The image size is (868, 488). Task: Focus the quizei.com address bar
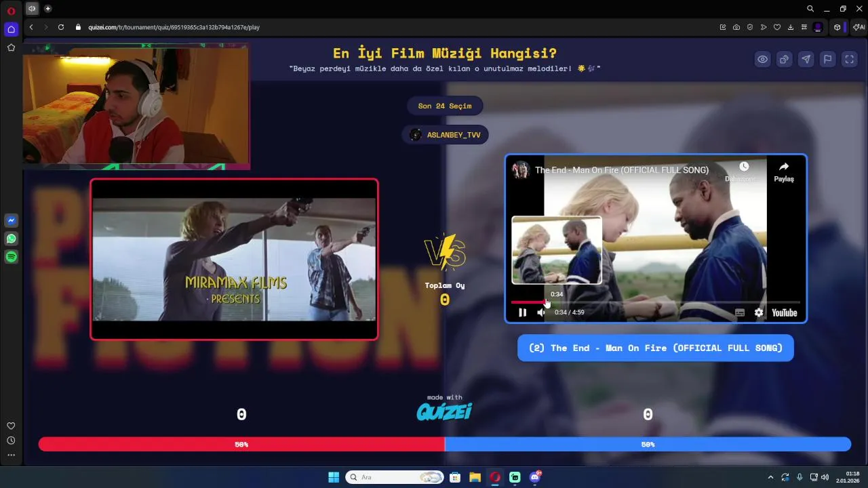[174, 27]
